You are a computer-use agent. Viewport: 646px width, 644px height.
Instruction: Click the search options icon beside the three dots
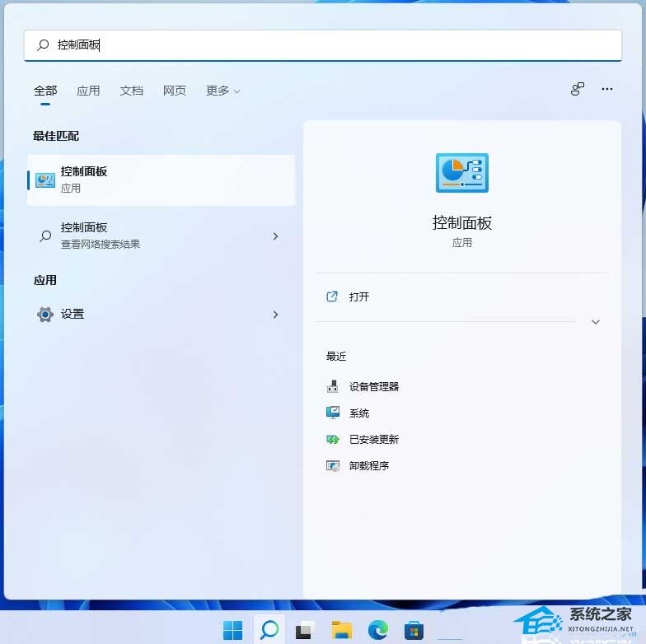coord(578,89)
